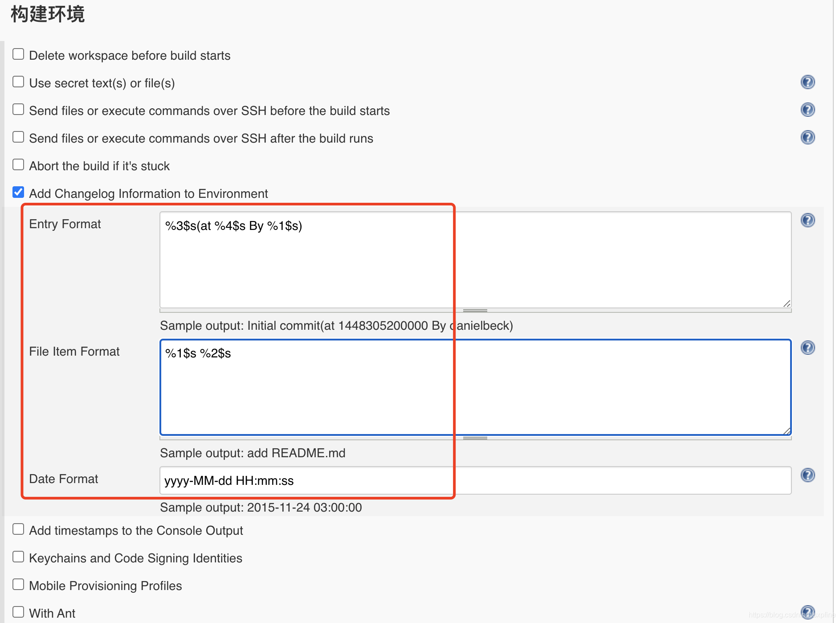Enable Send files over SSH after the build runs
The height and width of the screenshot is (623, 840).
point(18,137)
